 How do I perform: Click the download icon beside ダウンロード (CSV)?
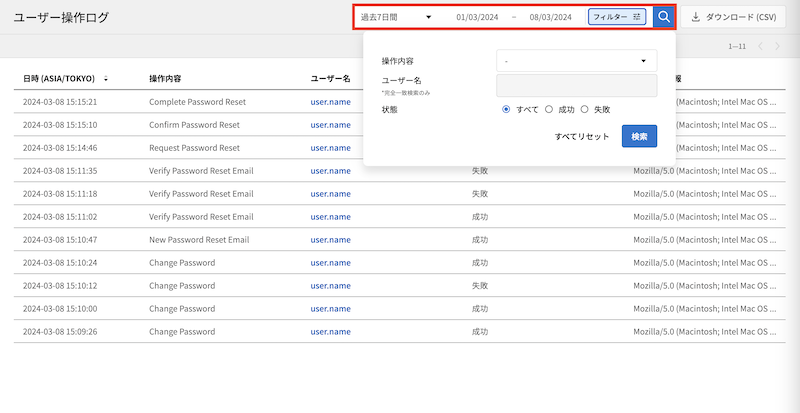(695, 17)
